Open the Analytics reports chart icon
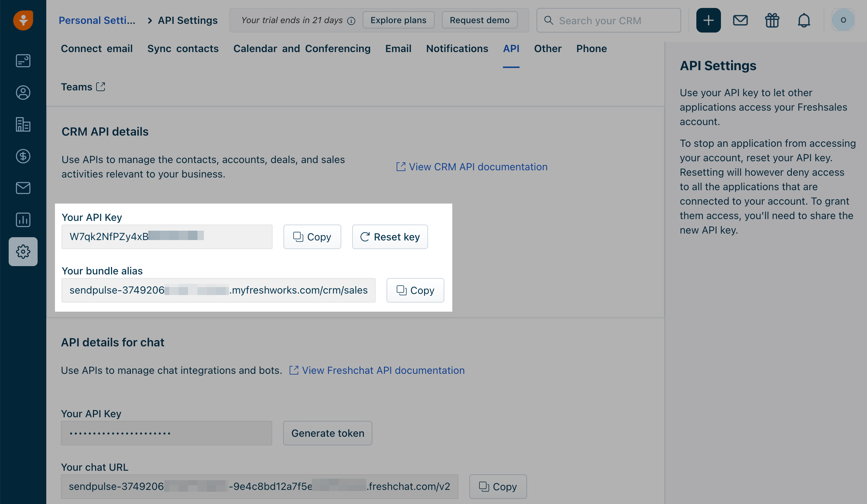This screenshot has width=867, height=504. pyautogui.click(x=23, y=220)
